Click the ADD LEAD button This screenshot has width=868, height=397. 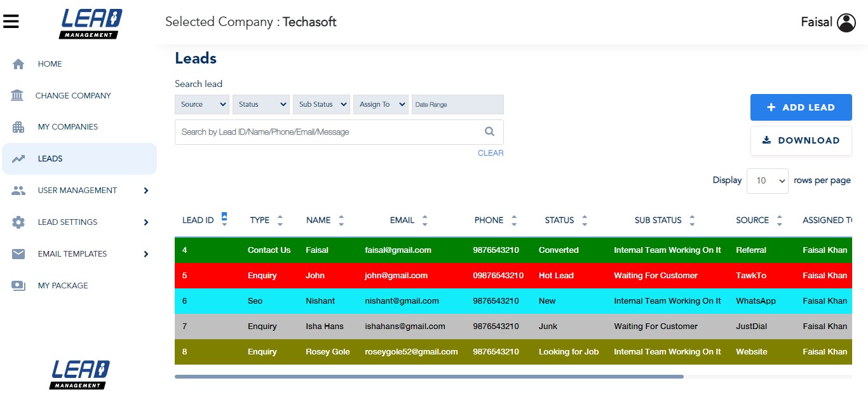click(x=801, y=107)
